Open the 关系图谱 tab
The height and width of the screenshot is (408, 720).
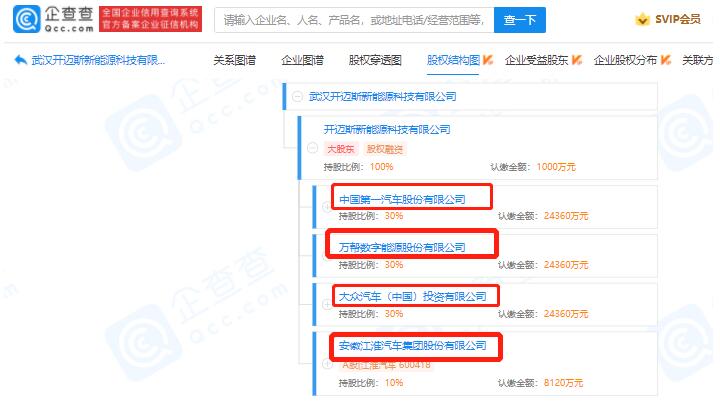pyautogui.click(x=235, y=60)
